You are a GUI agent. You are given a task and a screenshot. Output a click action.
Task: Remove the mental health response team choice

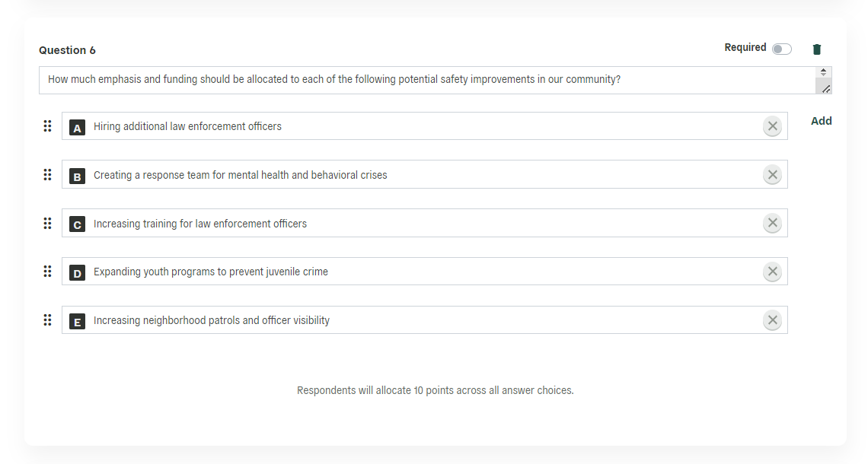pos(772,175)
